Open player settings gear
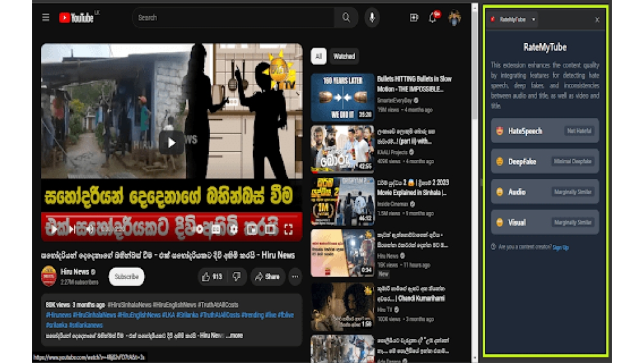 [x=234, y=230]
